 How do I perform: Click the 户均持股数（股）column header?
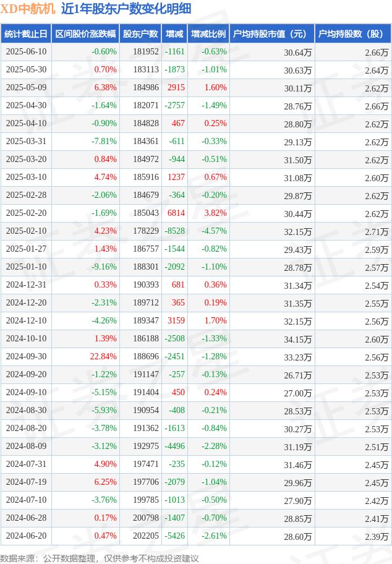(x=353, y=34)
